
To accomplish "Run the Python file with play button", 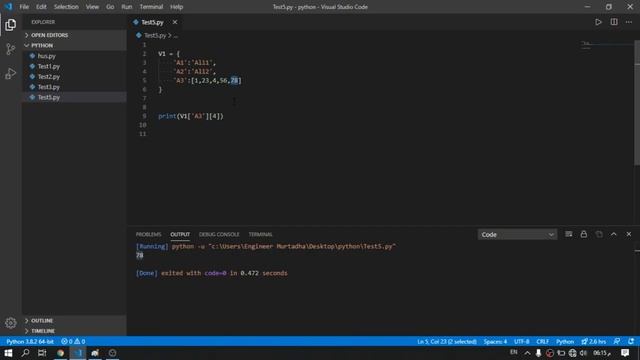I will [x=598, y=22].
